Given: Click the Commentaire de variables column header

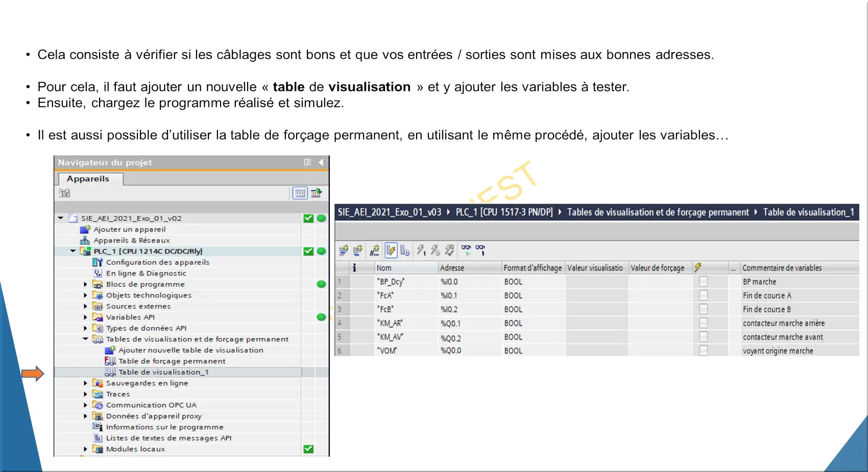Looking at the screenshot, I should click(x=800, y=268).
